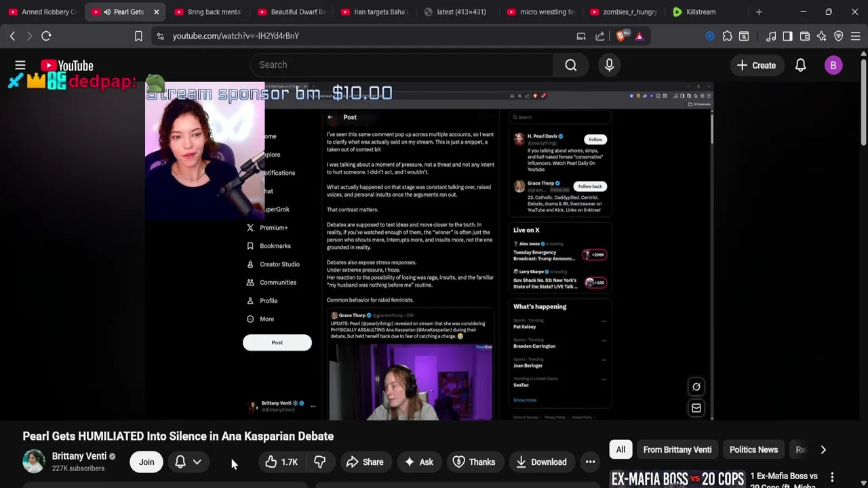
Task: Mute the Pearl Gets tab audio
Action: click(x=107, y=12)
